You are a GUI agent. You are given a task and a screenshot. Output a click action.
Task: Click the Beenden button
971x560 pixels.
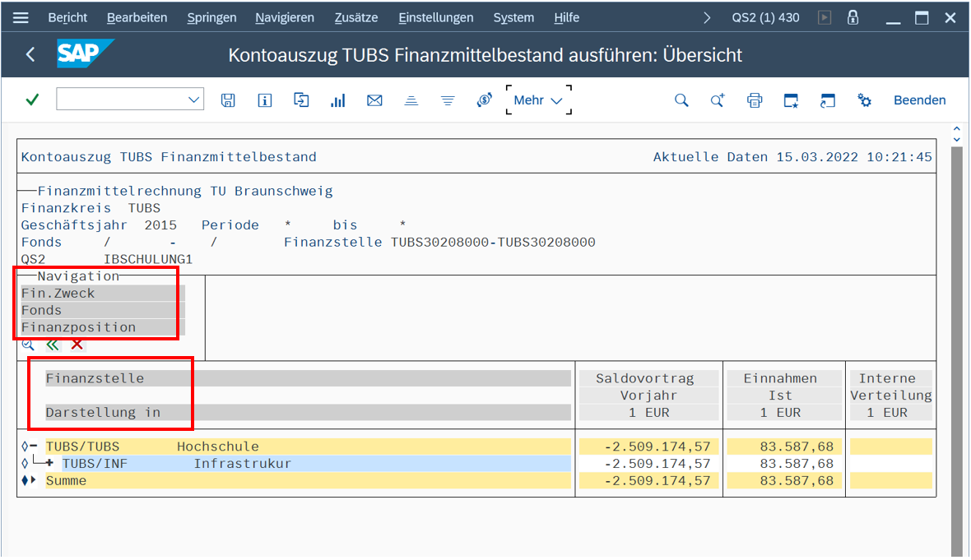point(919,100)
